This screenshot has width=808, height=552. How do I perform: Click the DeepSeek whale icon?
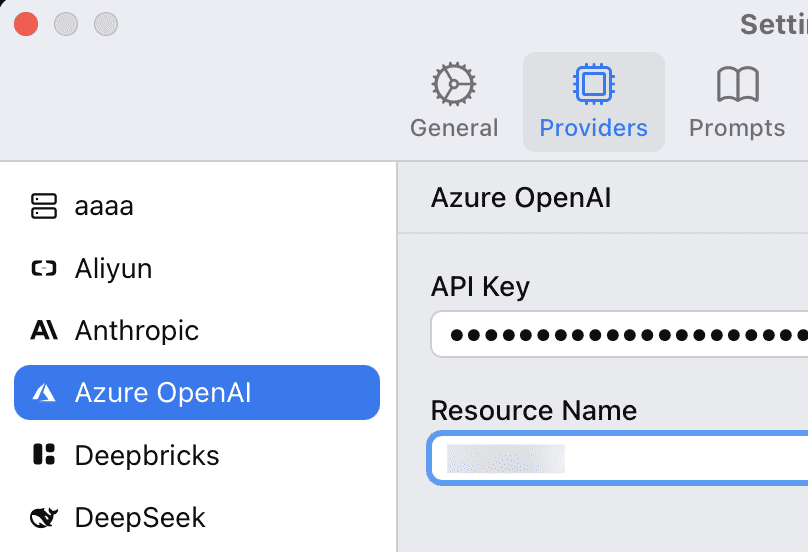pyautogui.click(x=44, y=517)
